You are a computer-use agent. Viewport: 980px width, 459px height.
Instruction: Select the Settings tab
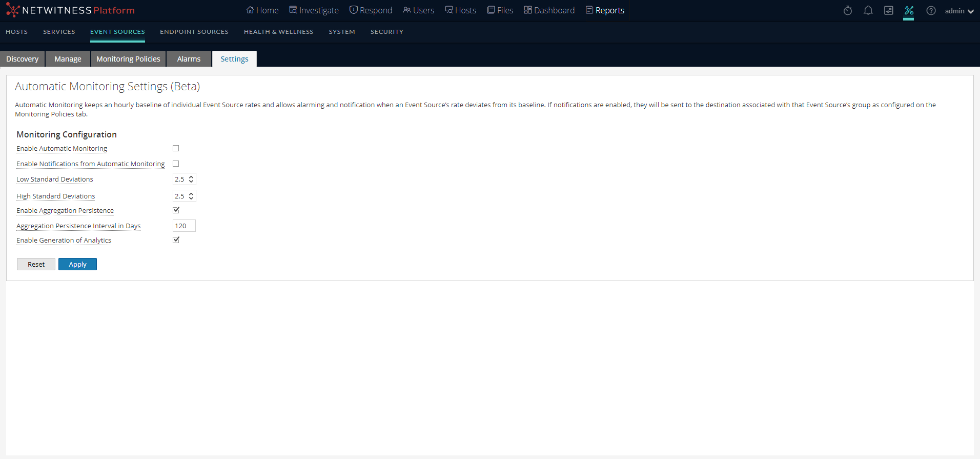pos(234,59)
